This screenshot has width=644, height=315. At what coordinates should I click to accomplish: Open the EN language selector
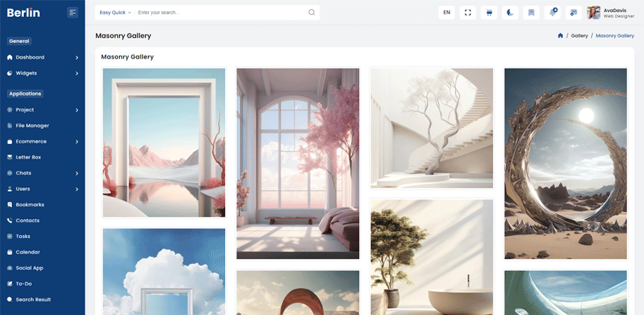(x=446, y=12)
